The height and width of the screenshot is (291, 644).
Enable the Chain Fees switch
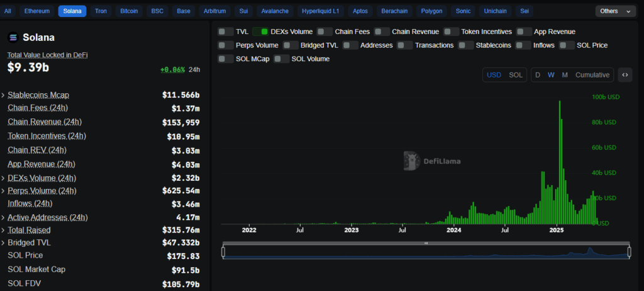[x=325, y=31]
